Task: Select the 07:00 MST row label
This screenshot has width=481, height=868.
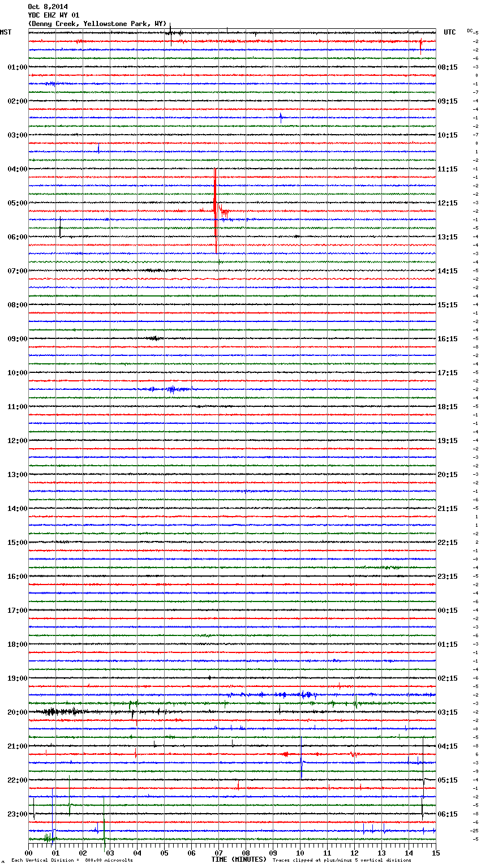Action: click(18, 271)
